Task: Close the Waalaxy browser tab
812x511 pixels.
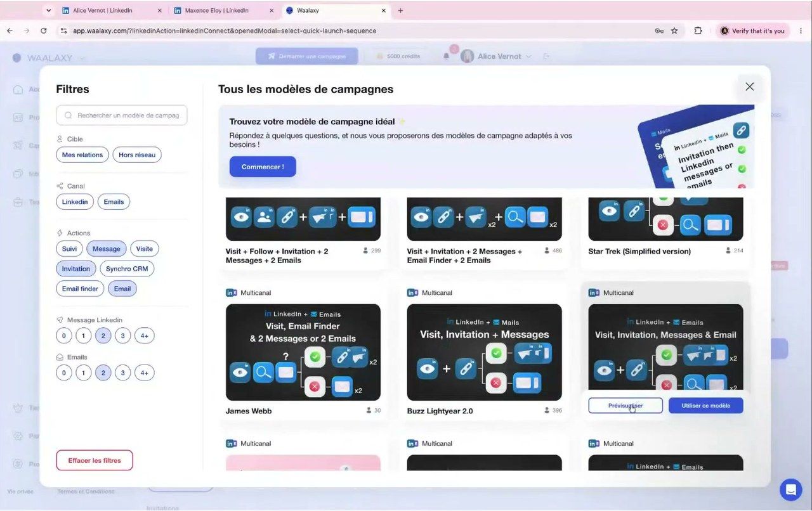Action: pos(383,11)
